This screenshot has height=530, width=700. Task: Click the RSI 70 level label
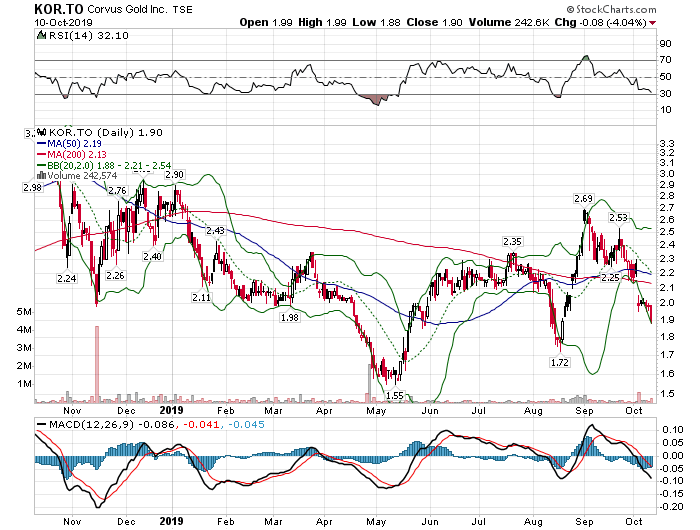point(666,60)
